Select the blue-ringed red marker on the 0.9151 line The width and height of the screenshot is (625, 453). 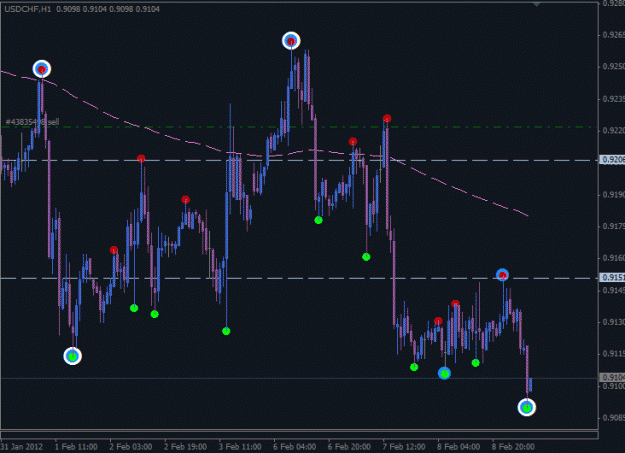pyautogui.click(x=502, y=275)
